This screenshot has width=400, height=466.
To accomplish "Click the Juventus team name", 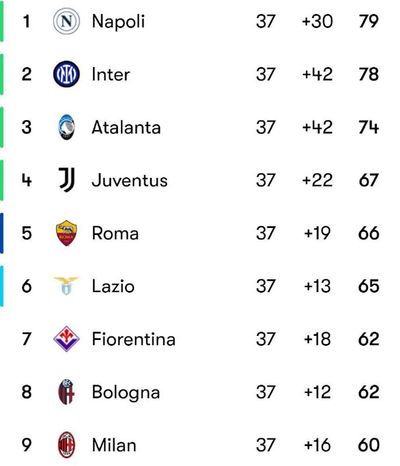I will (130, 180).
